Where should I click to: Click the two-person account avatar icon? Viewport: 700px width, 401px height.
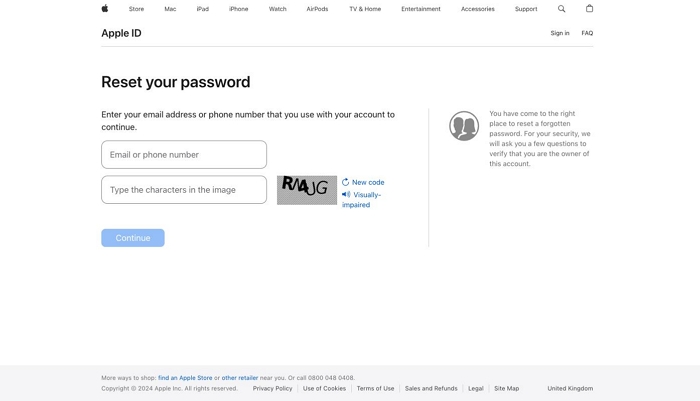[x=464, y=126]
